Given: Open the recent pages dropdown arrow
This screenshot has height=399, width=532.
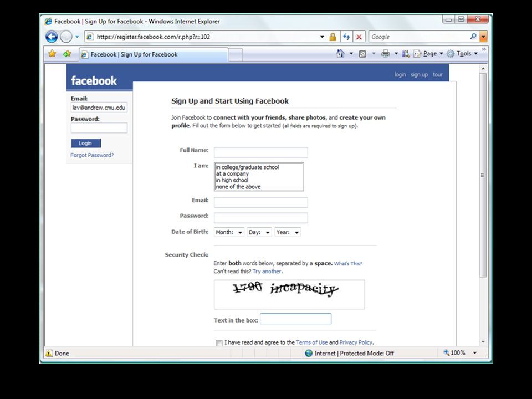Looking at the screenshot, I should (x=77, y=37).
